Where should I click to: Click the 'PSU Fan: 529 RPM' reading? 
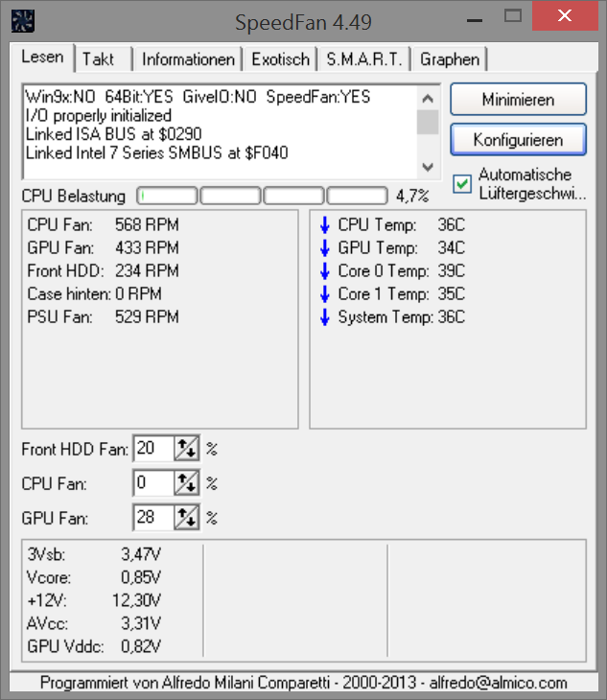(x=104, y=317)
